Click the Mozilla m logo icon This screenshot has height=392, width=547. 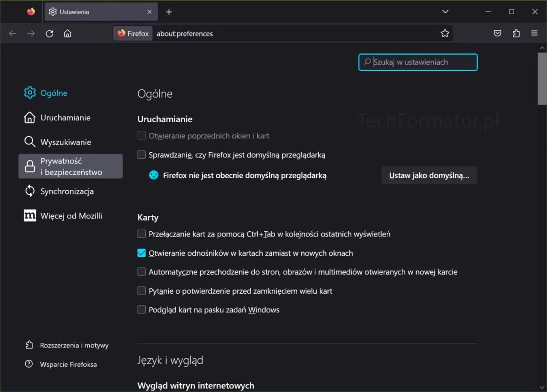click(x=30, y=216)
